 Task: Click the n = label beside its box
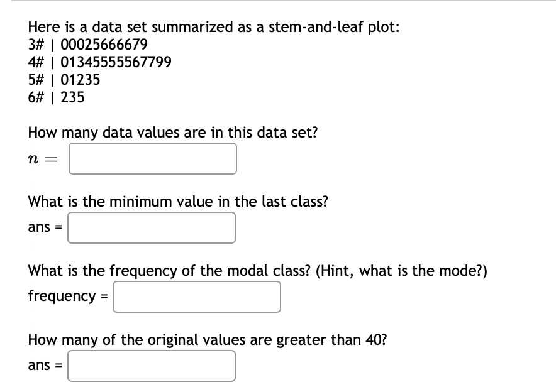(x=42, y=158)
